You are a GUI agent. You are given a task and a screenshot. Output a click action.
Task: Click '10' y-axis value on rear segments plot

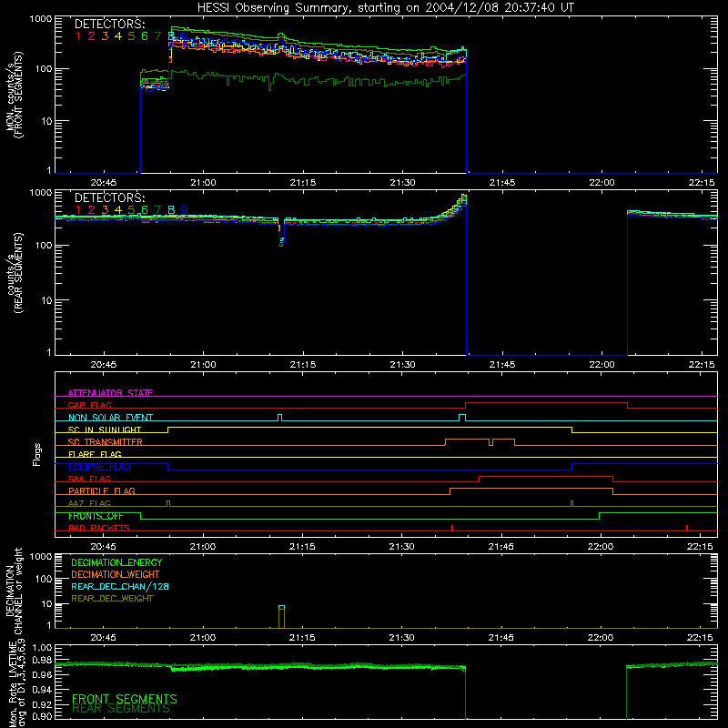coord(45,300)
